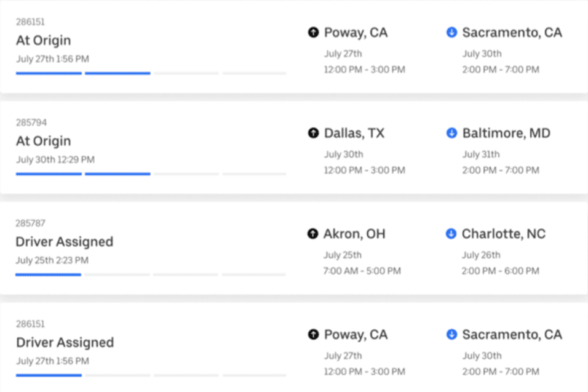This screenshot has width=588, height=392.
Task: Open load 285794 At Origin status
Action: (x=44, y=141)
